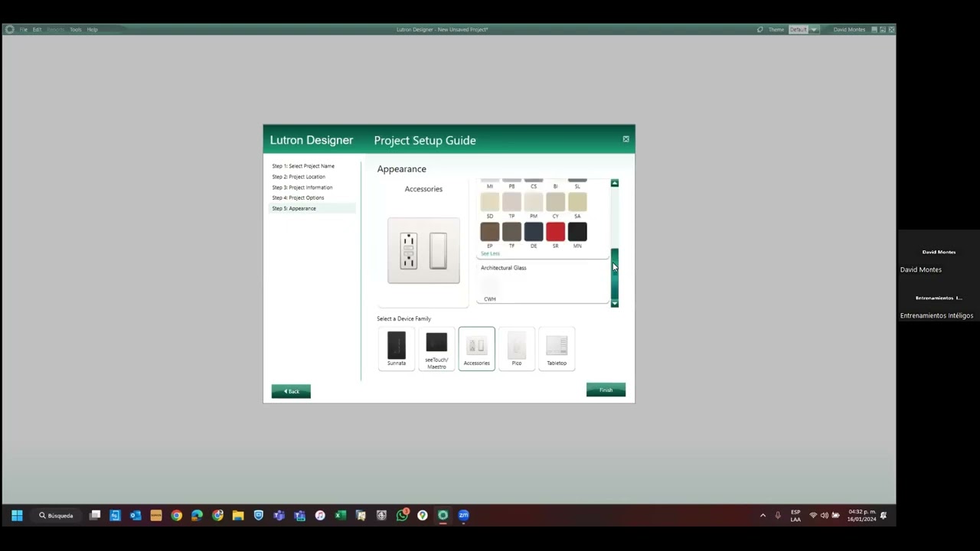Pick the SR red color swatch
980x551 pixels.
tap(555, 231)
